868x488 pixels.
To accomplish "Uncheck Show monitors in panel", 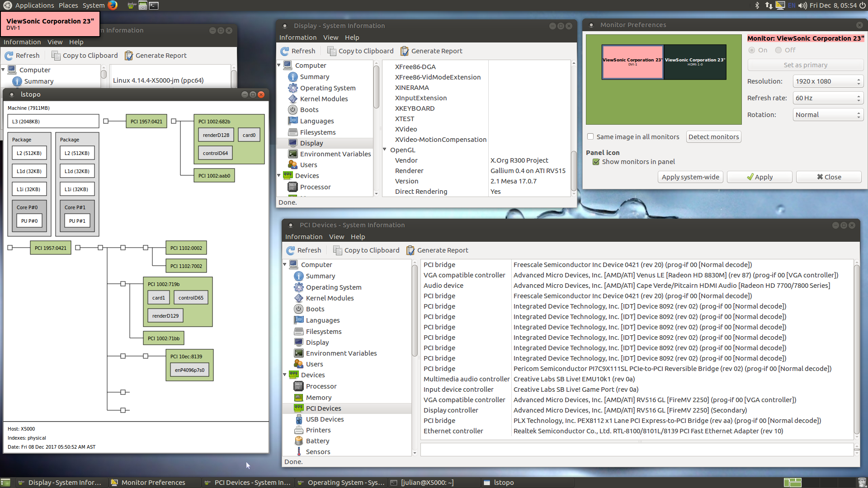I will [596, 162].
